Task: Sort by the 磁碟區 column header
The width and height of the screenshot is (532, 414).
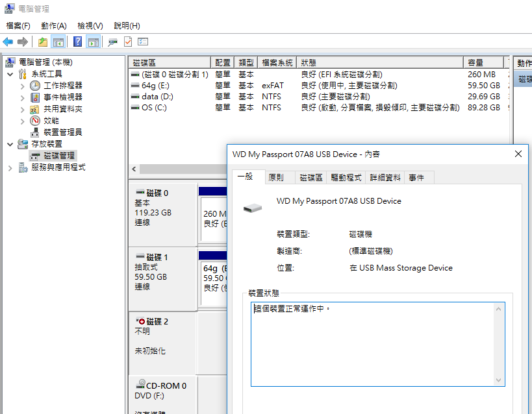Action: click(x=170, y=62)
